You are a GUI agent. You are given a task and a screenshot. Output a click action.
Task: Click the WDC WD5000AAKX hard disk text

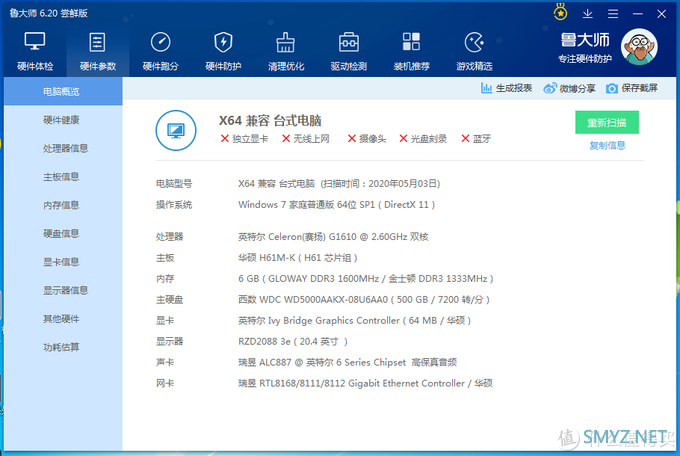[x=364, y=299]
